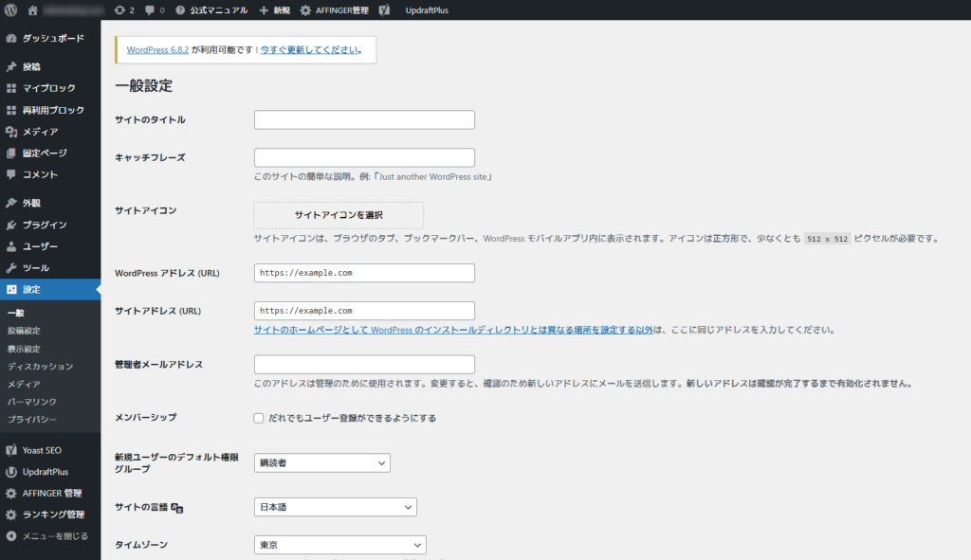Open Comments using the speech bubble icon

(11, 174)
